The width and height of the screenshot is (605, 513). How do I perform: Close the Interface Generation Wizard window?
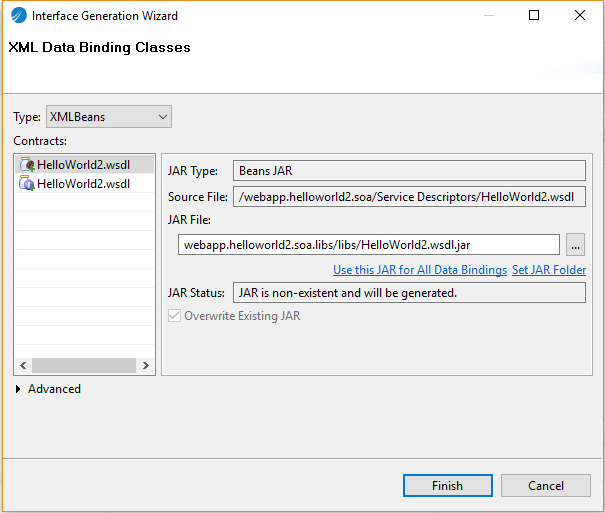(x=580, y=16)
